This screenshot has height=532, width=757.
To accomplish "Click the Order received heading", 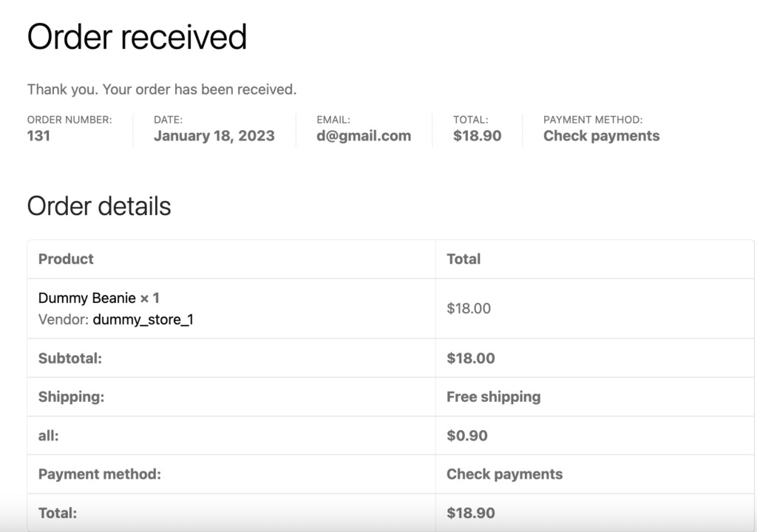I will point(137,37).
